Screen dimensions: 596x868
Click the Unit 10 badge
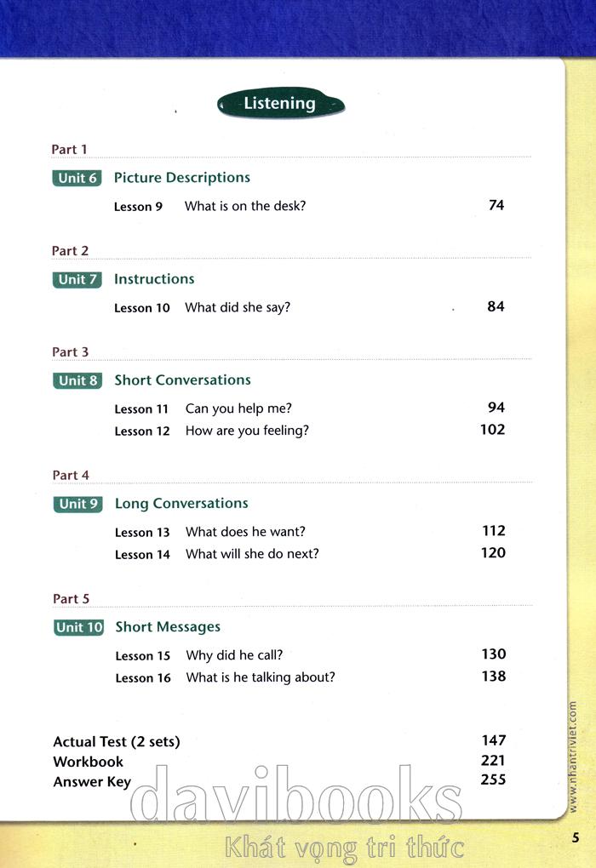click(79, 627)
